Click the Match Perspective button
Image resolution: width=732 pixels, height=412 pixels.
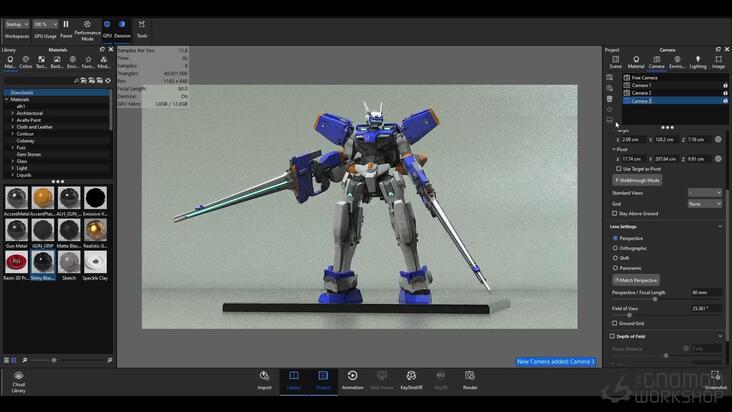pos(636,280)
